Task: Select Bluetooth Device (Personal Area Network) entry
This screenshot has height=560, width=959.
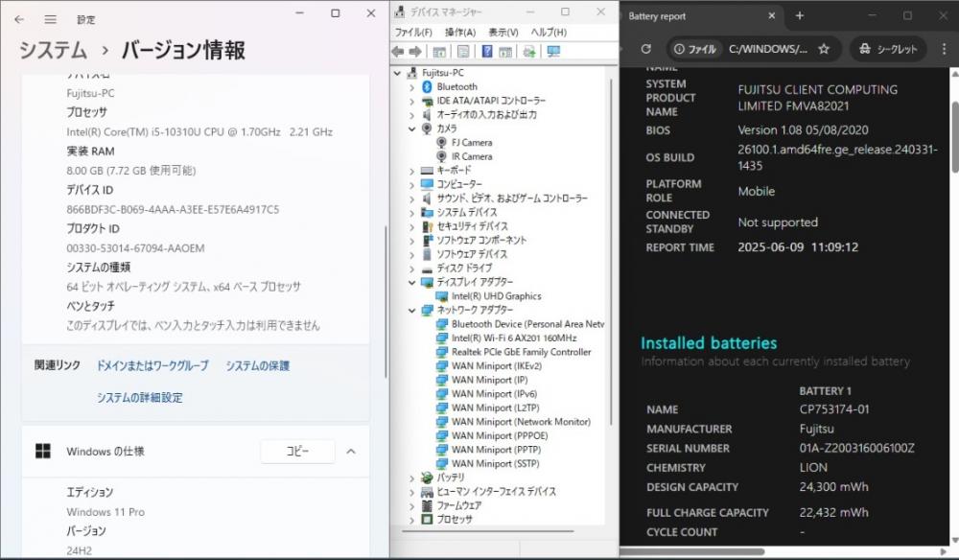Action: coord(527,324)
